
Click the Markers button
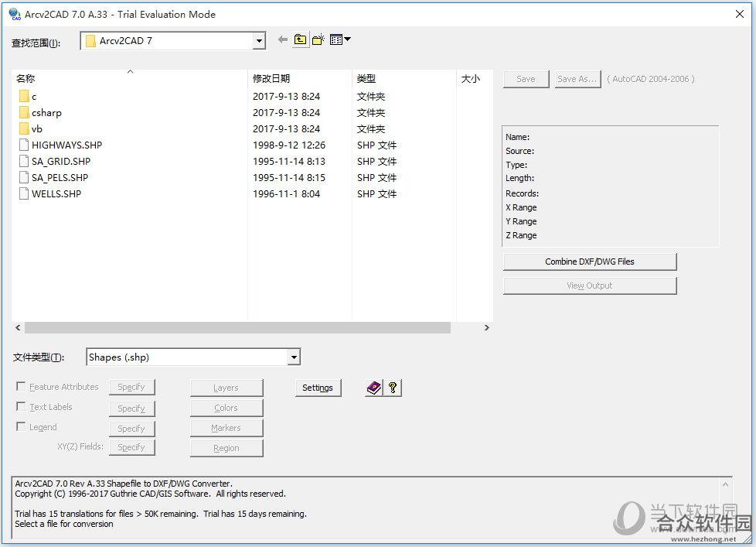point(226,429)
